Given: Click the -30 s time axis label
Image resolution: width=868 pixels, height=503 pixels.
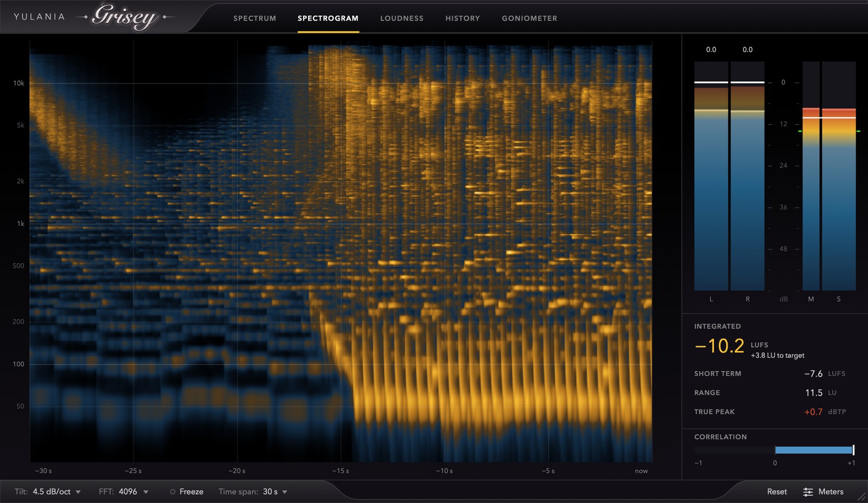Looking at the screenshot, I should [x=43, y=471].
